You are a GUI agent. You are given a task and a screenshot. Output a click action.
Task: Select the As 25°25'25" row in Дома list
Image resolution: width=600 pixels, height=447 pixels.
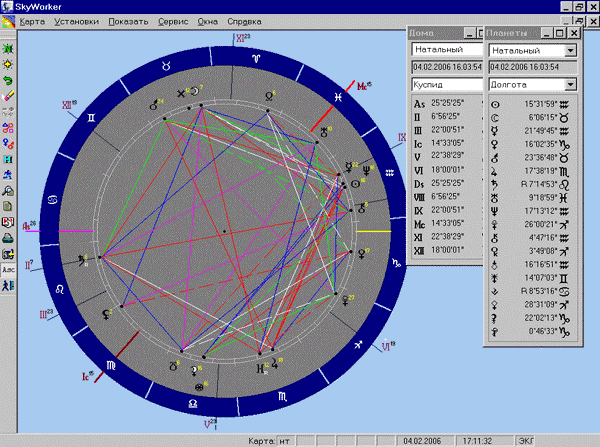coord(444,103)
